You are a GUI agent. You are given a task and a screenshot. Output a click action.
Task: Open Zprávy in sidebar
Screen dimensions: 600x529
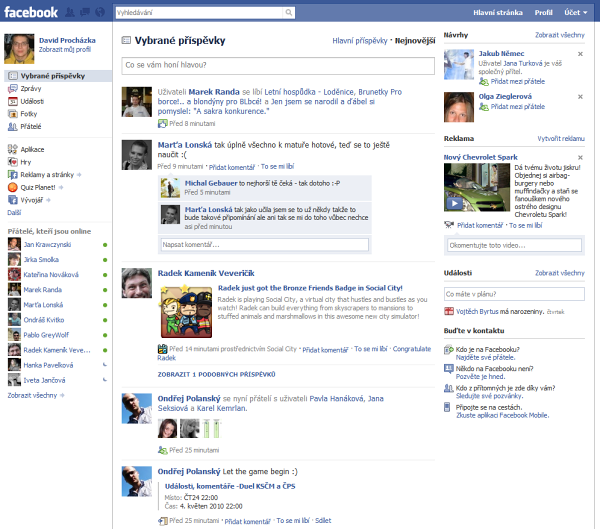point(31,88)
